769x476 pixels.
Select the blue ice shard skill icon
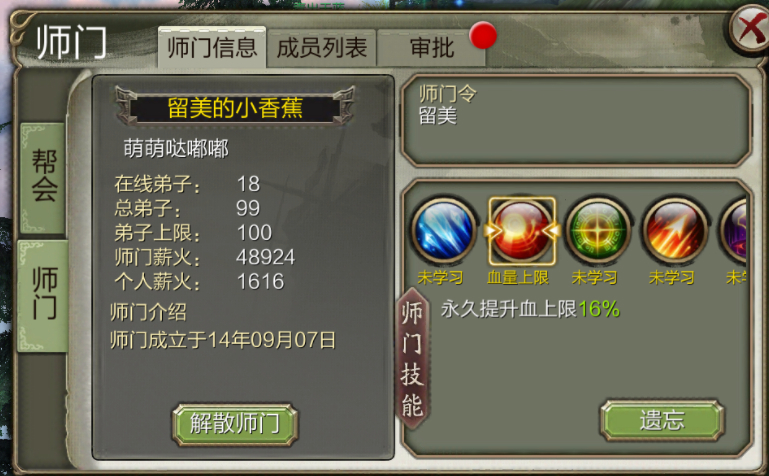[444, 230]
